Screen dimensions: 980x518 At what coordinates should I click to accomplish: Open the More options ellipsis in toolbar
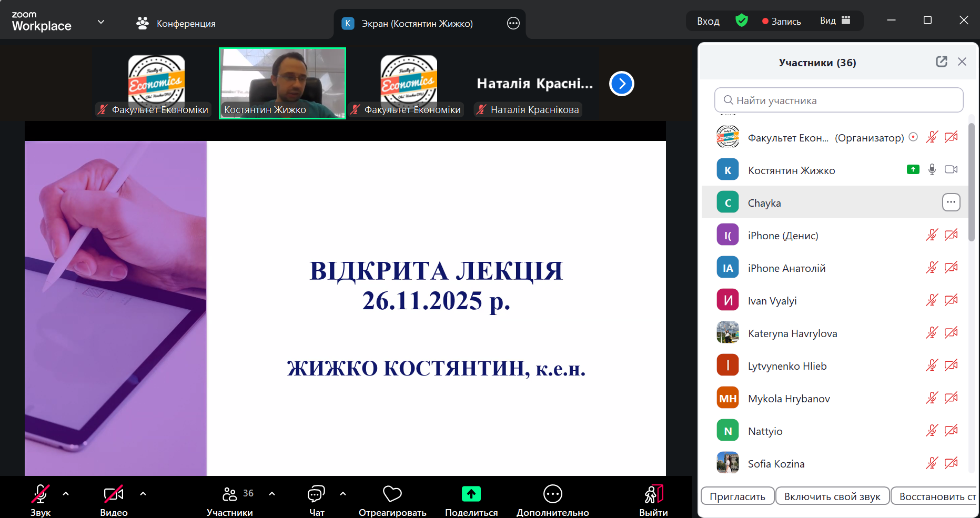pos(552,494)
